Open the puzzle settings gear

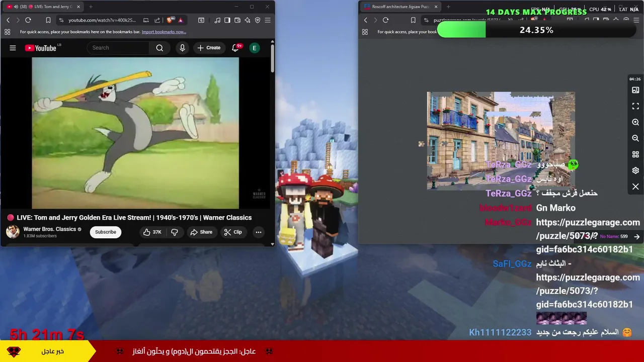tap(635, 170)
